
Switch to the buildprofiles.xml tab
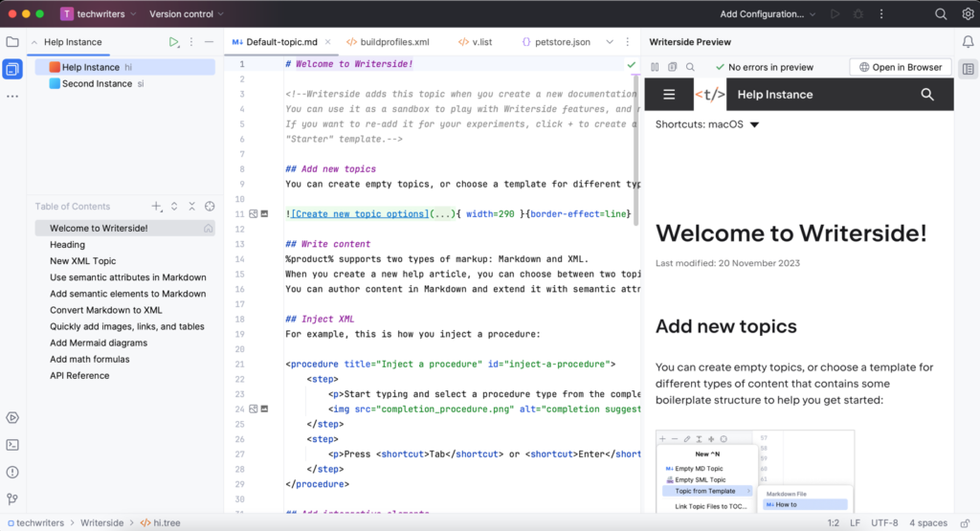(x=388, y=42)
